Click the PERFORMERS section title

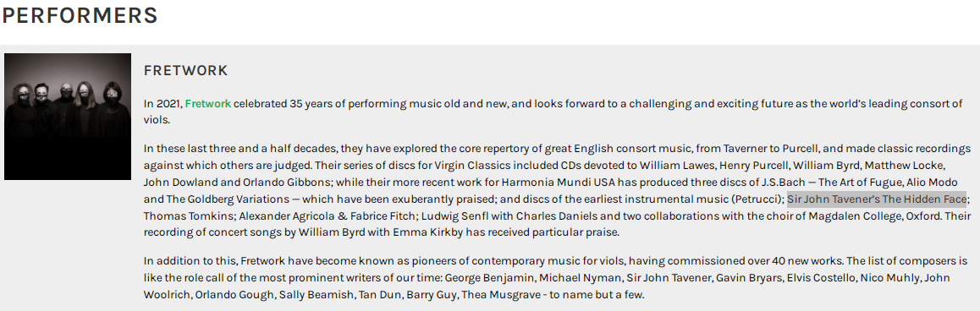[x=80, y=15]
